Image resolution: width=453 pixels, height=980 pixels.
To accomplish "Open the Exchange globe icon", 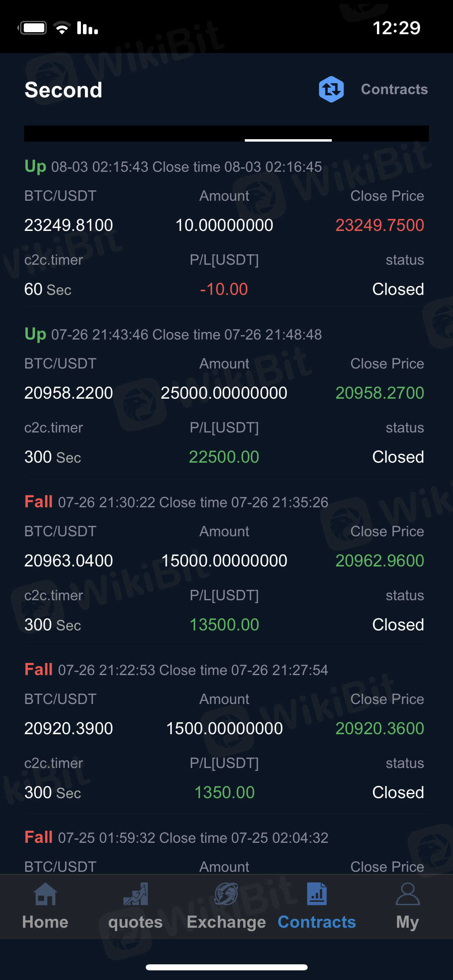I will pos(226,894).
